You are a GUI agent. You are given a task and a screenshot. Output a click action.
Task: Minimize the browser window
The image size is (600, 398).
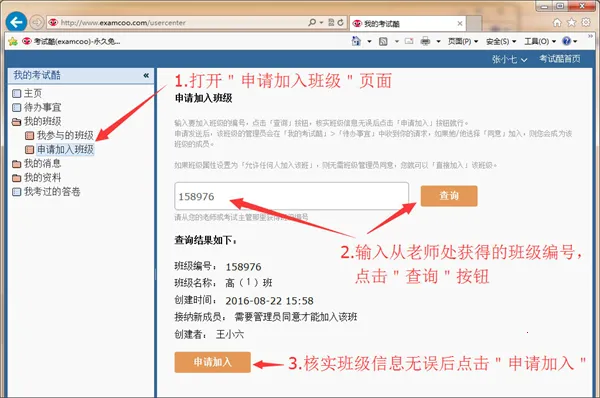544,6
